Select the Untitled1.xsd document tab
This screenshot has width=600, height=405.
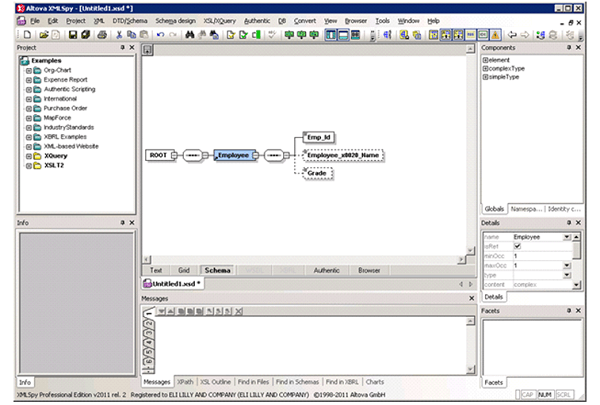(x=173, y=284)
